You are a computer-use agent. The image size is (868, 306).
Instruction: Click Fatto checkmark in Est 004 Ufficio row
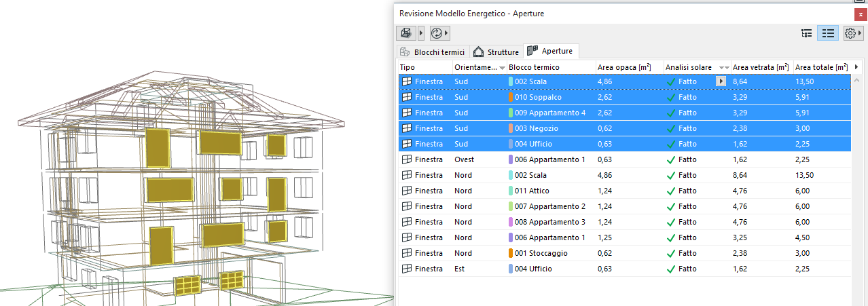tap(671, 269)
